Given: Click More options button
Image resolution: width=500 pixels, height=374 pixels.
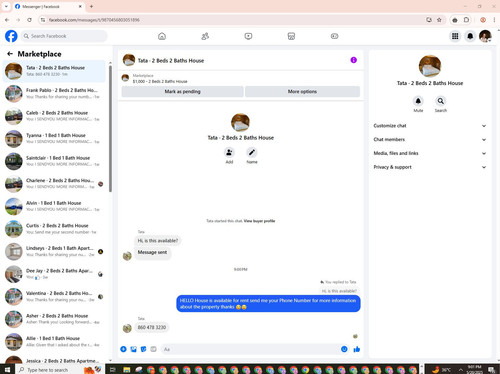Looking at the screenshot, I should click(x=302, y=91).
